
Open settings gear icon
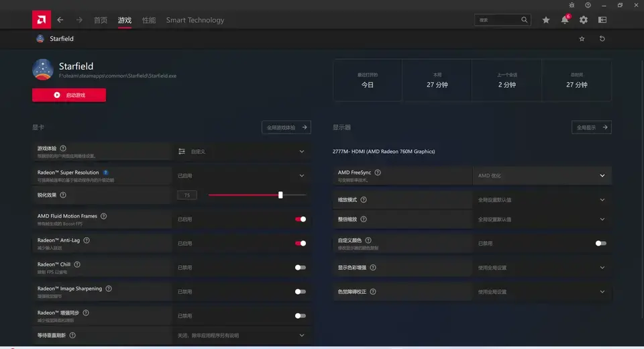coord(584,19)
